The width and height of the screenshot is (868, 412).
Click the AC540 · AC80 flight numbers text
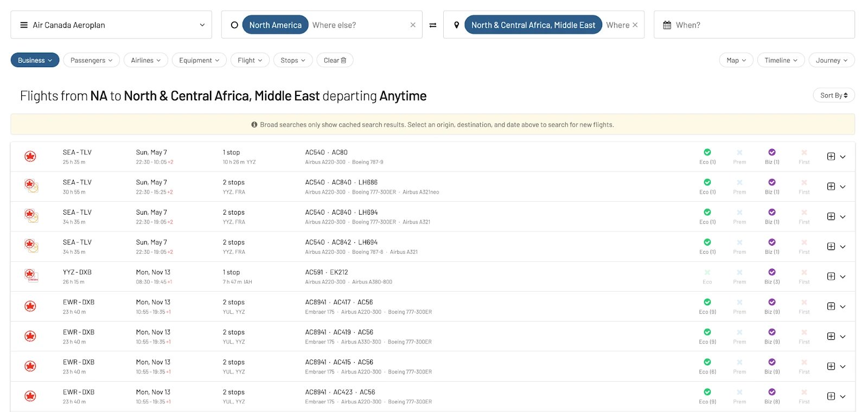(326, 152)
